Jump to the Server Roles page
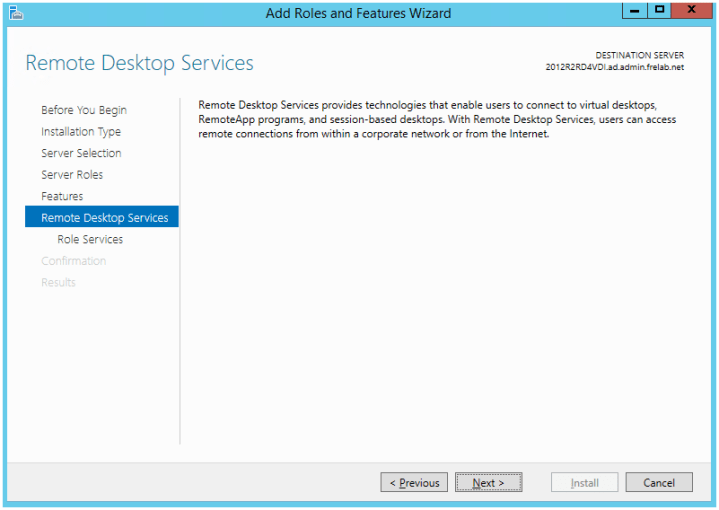The width and height of the screenshot is (719, 510). click(72, 175)
